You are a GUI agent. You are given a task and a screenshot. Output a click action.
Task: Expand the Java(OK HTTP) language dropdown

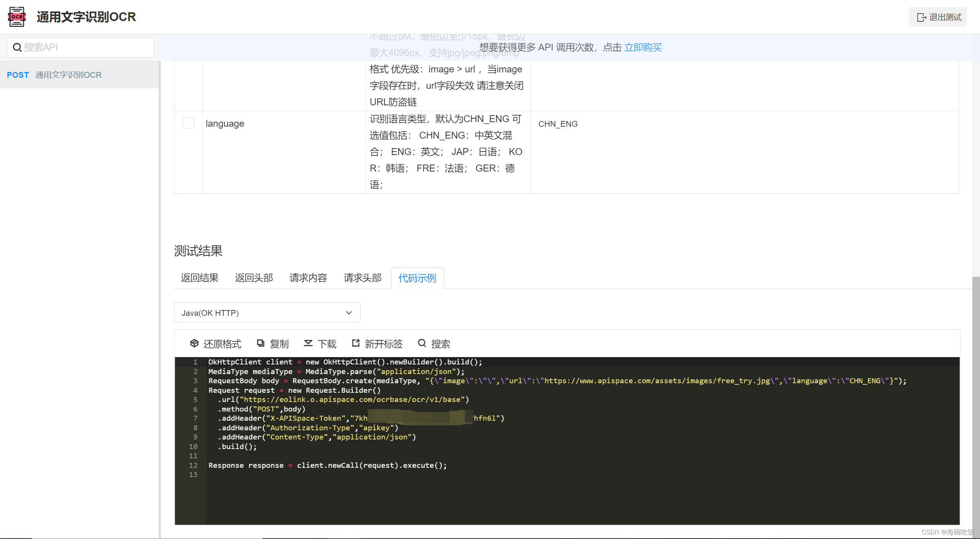[x=267, y=313]
